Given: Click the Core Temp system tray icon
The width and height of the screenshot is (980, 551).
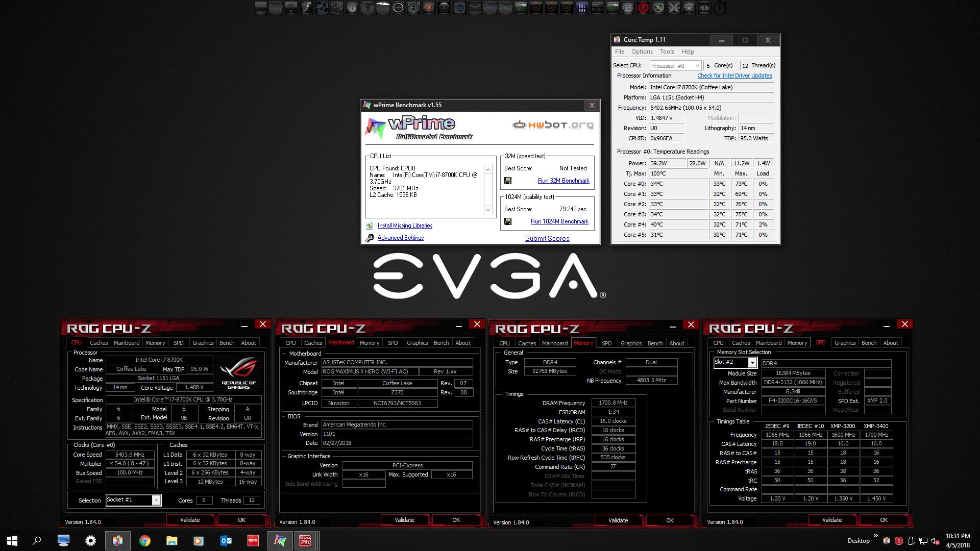Looking at the screenshot, I should (887, 541).
